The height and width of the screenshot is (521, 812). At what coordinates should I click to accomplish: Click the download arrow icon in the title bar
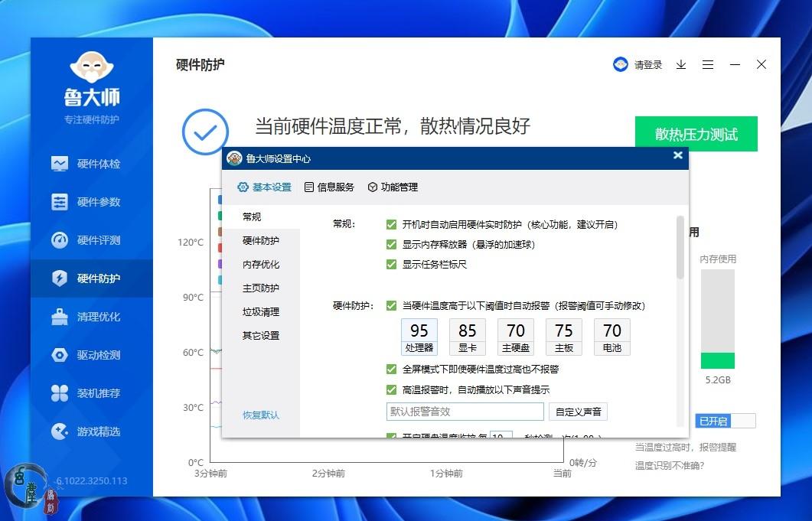coord(681,64)
